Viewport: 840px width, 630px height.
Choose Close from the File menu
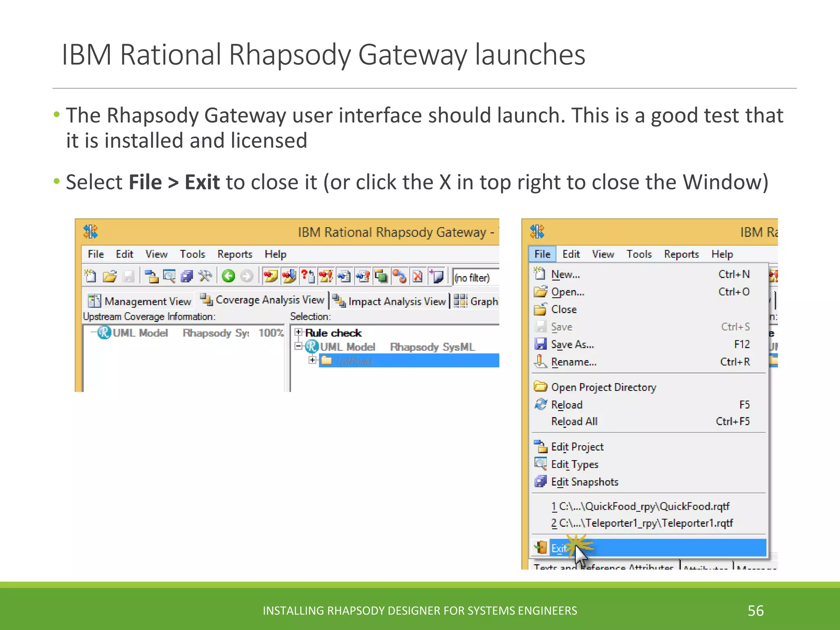(x=648, y=309)
